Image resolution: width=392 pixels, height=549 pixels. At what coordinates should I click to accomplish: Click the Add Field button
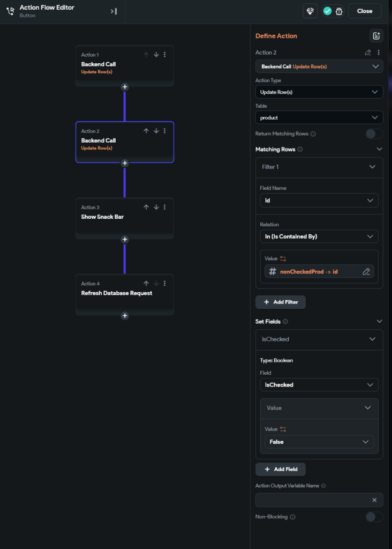click(281, 470)
